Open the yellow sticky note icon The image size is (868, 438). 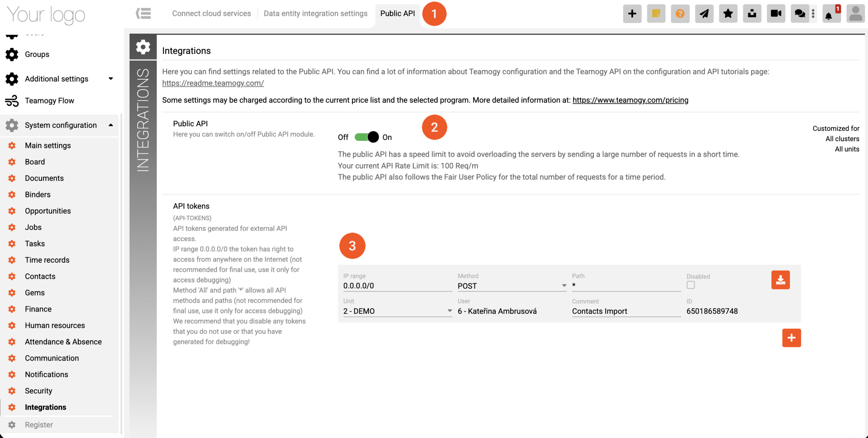656,14
